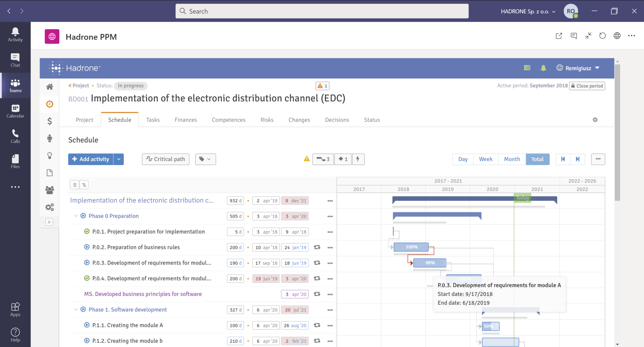Open the document sidebar icon
The image size is (644, 347).
pos(50,173)
